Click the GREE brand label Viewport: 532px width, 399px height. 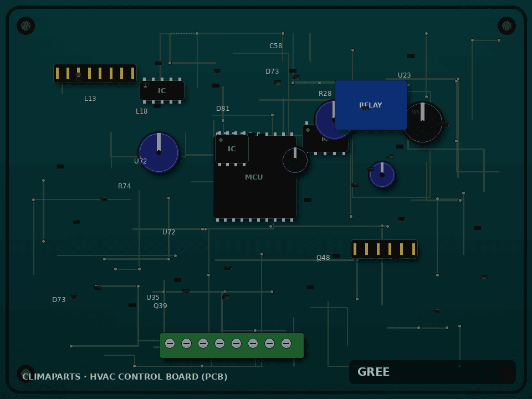(374, 372)
